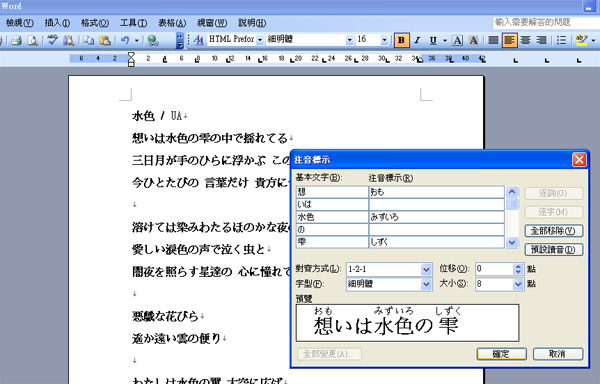Click the ruby field containing おも

tap(437, 192)
